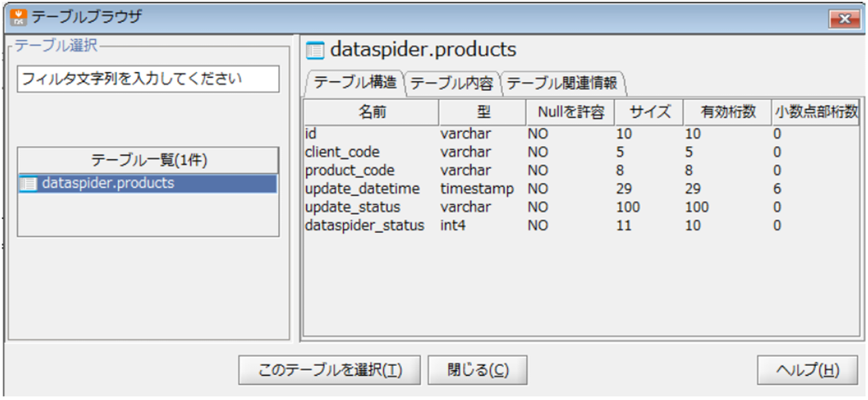Open the テーブル内容 tab
The width and height of the screenshot is (868, 400).
pyautogui.click(x=452, y=83)
